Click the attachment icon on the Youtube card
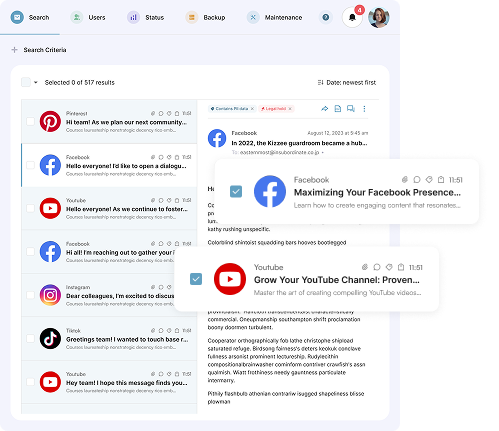The image size is (499, 431). click(x=365, y=267)
